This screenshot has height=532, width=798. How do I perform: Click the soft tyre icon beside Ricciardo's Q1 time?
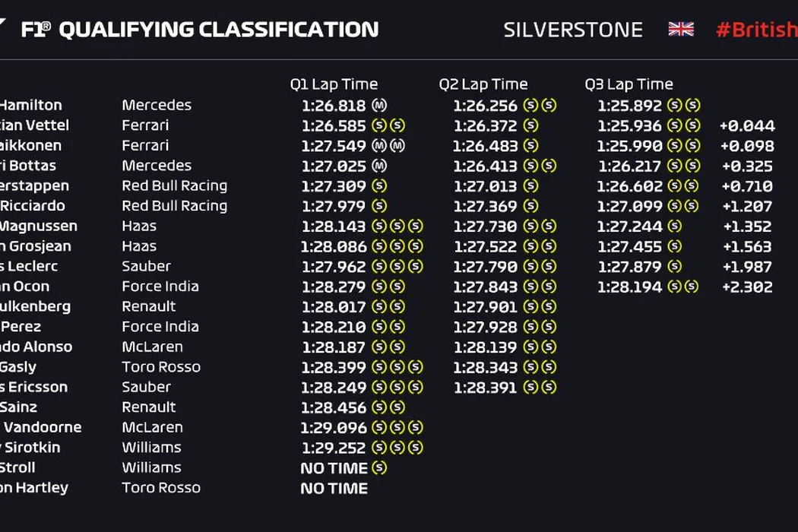(379, 206)
